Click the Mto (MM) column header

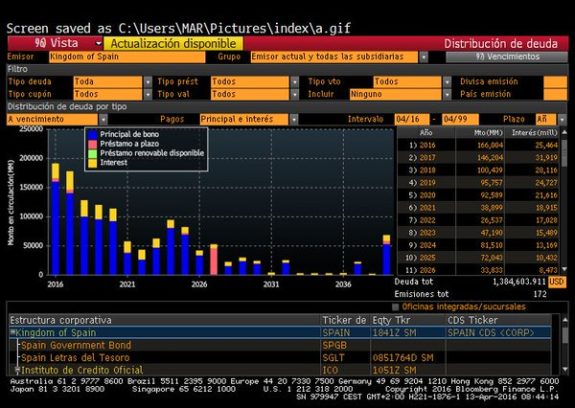tap(480, 133)
